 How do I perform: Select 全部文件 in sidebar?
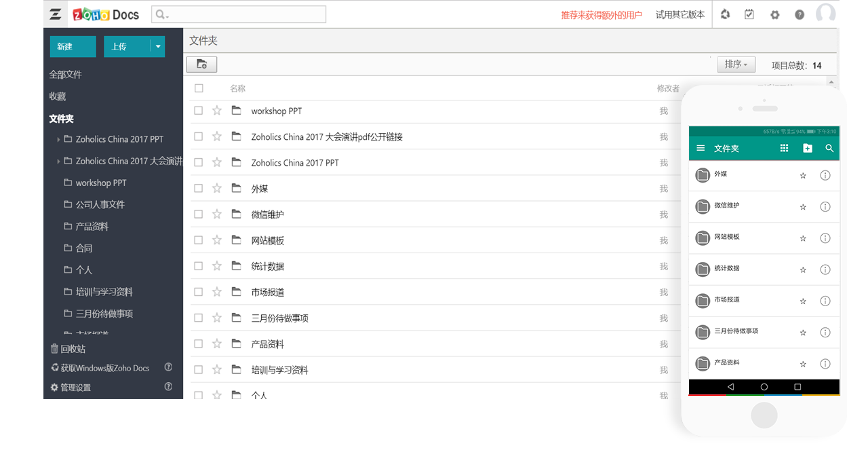65,75
